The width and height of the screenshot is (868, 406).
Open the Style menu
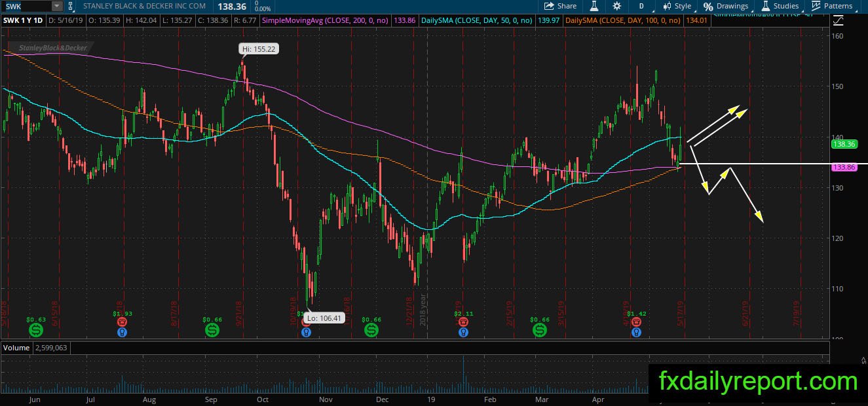[677, 6]
